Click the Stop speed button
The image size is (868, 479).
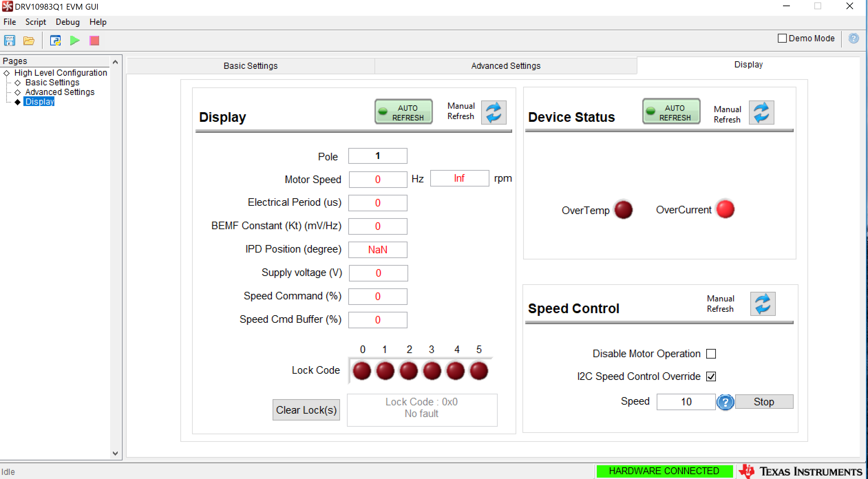[764, 402]
